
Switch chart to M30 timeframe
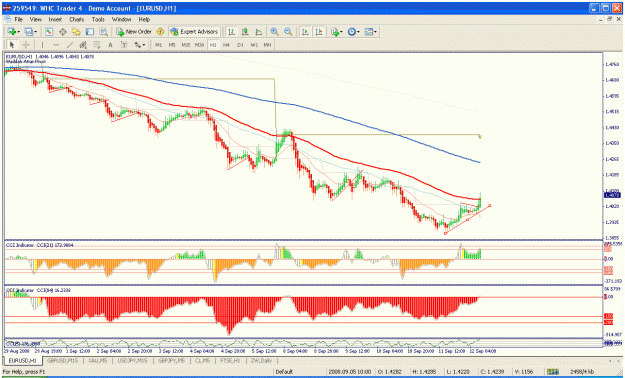coord(199,45)
